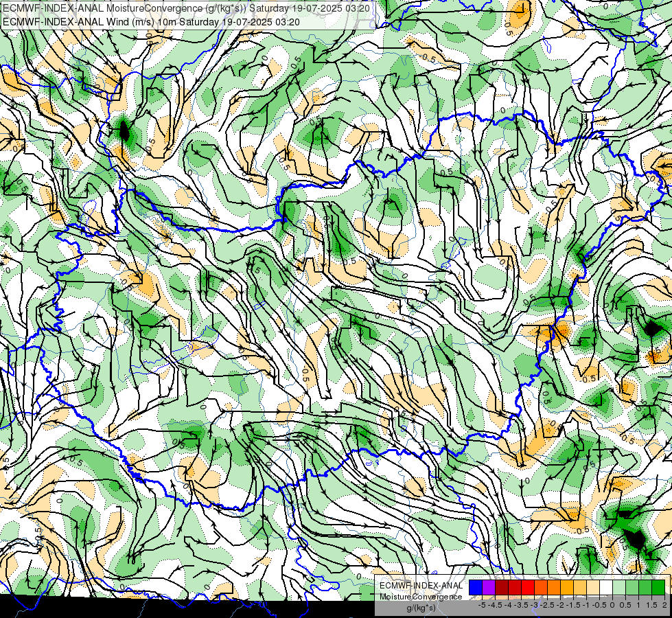672x618 pixels.
Task: Click the darkest green legend swatch
Action: pyautogui.click(x=658, y=587)
